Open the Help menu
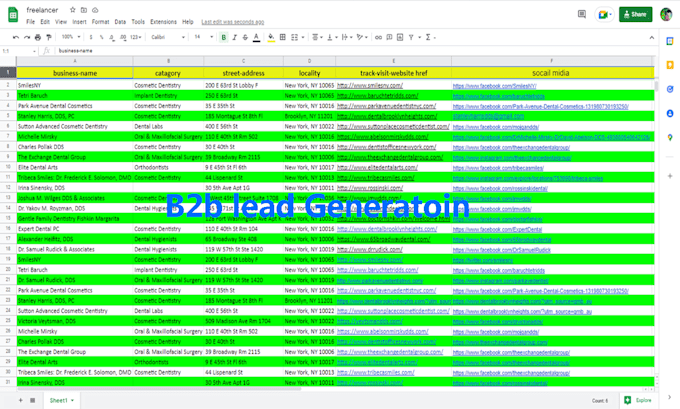The image size is (680, 409). click(188, 22)
